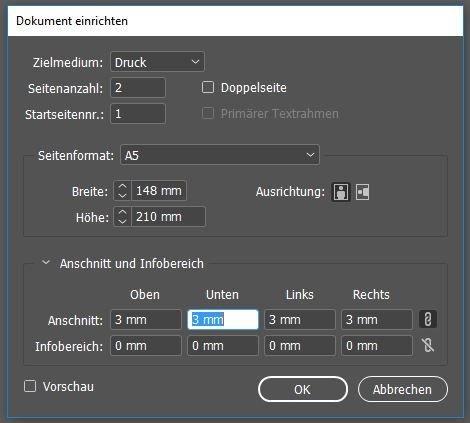Toggle the Infobereich chain link icon
The image size is (470, 423).
coord(428,345)
